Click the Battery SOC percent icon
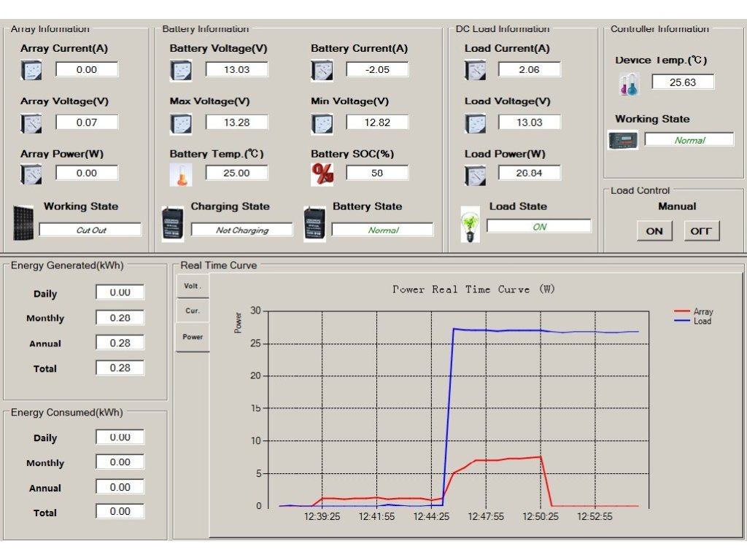 coord(322,174)
